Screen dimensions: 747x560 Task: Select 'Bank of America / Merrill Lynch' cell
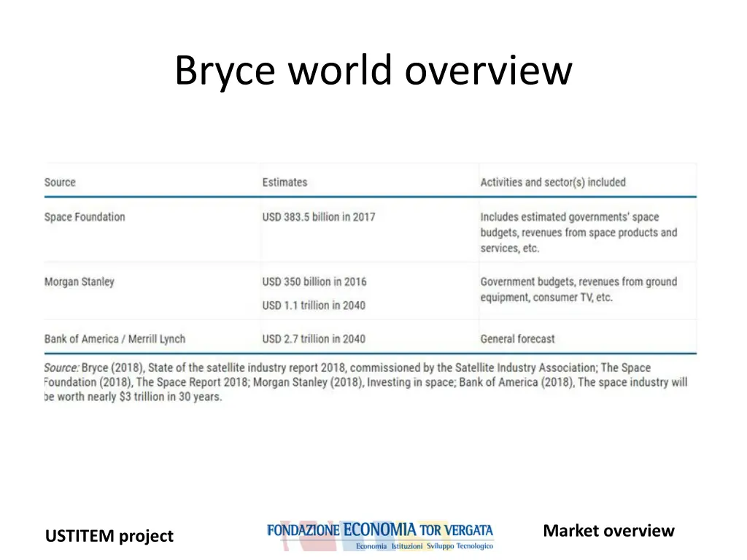coord(115,339)
